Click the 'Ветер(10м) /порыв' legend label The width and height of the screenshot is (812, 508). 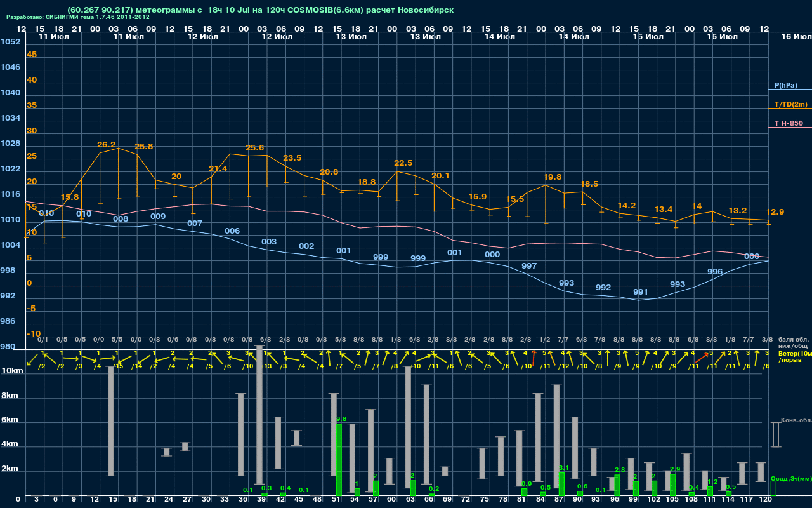794,356
